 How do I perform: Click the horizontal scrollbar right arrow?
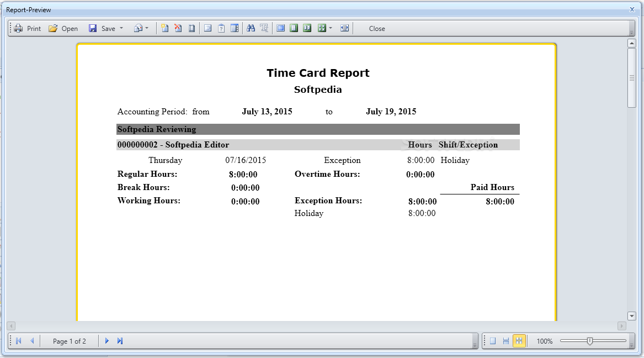point(622,326)
